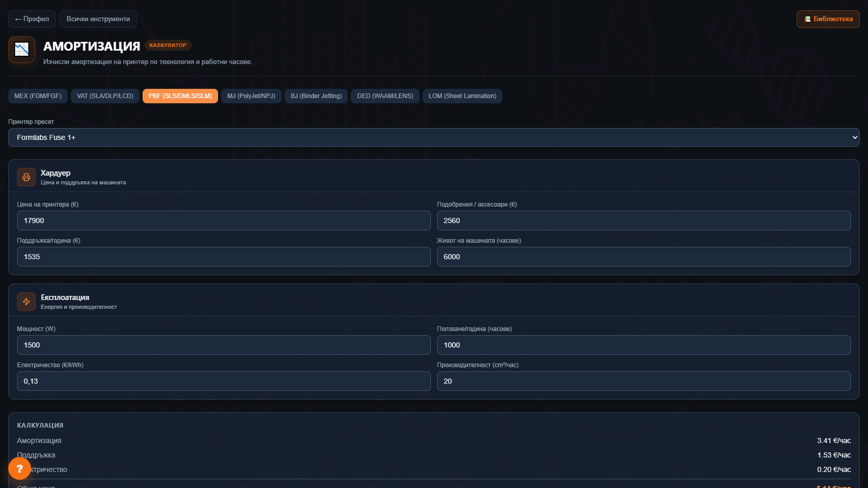This screenshot has height=488, width=868.
Task: Click the КАЛКУЛАЦИЯ heading
Action: 40,426
